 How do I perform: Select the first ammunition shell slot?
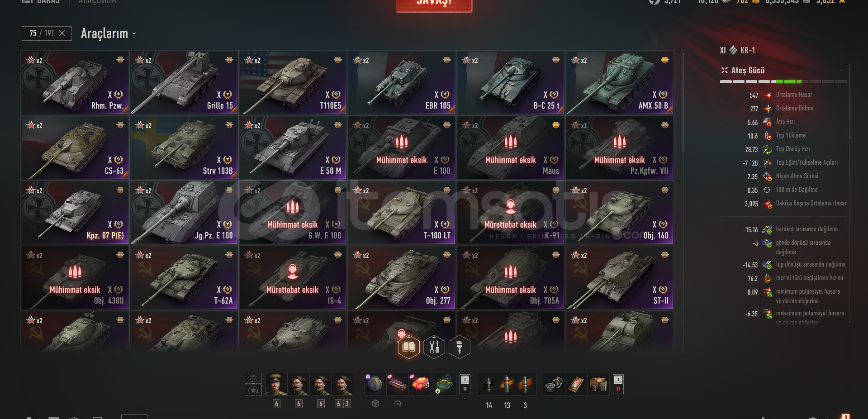click(x=489, y=385)
